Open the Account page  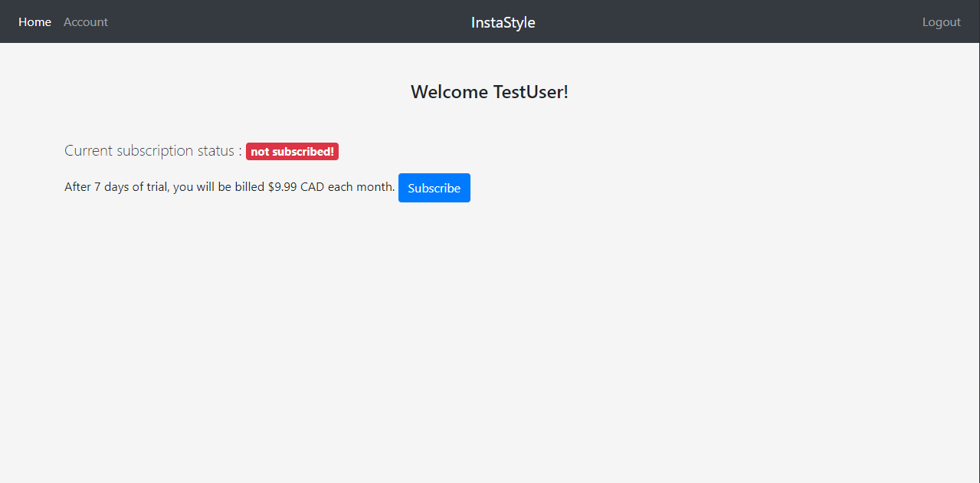(86, 22)
